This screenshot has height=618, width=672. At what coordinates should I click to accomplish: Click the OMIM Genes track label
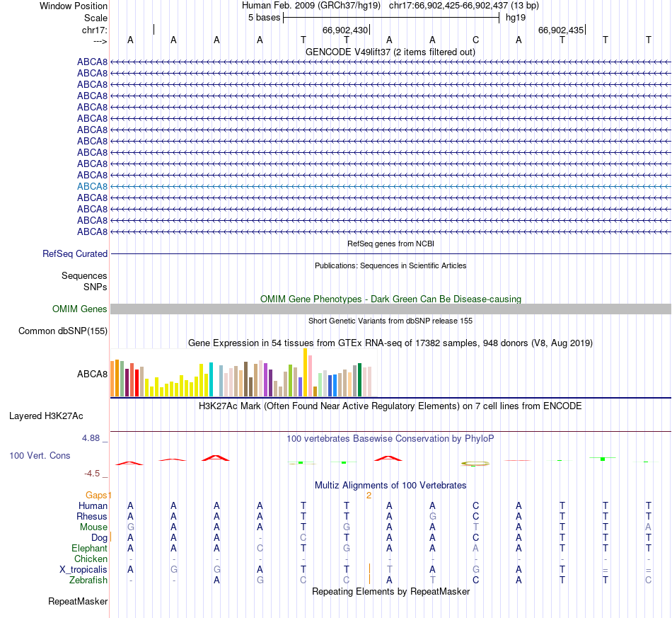tap(80, 309)
